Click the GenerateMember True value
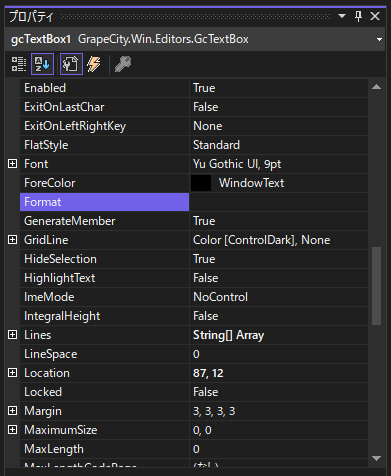This screenshot has height=476, width=391. point(204,221)
